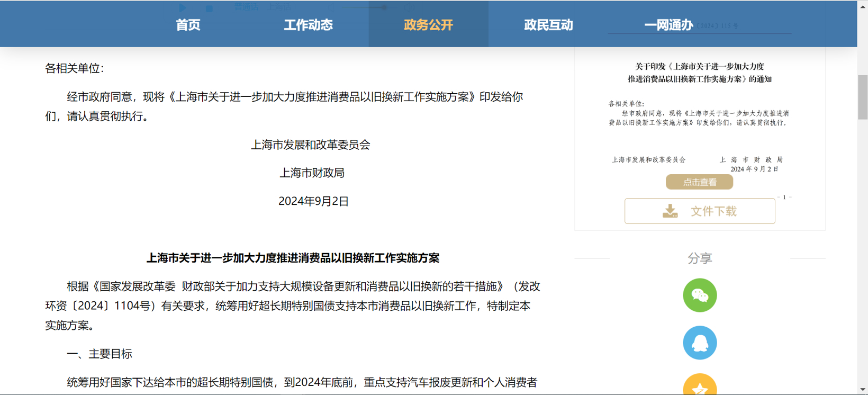Click the download tray icon beside 文件下载
868x395 pixels.
coord(670,211)
